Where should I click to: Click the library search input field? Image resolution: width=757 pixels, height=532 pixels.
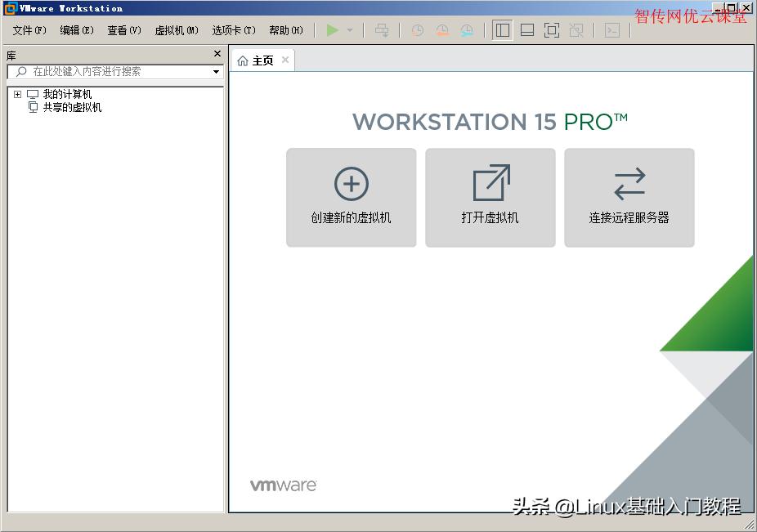click(115, 71)
